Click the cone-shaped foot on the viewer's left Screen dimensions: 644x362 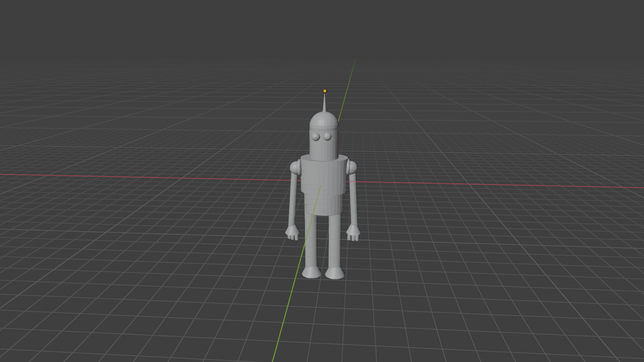pyautogui.click(x=312, y=273)
